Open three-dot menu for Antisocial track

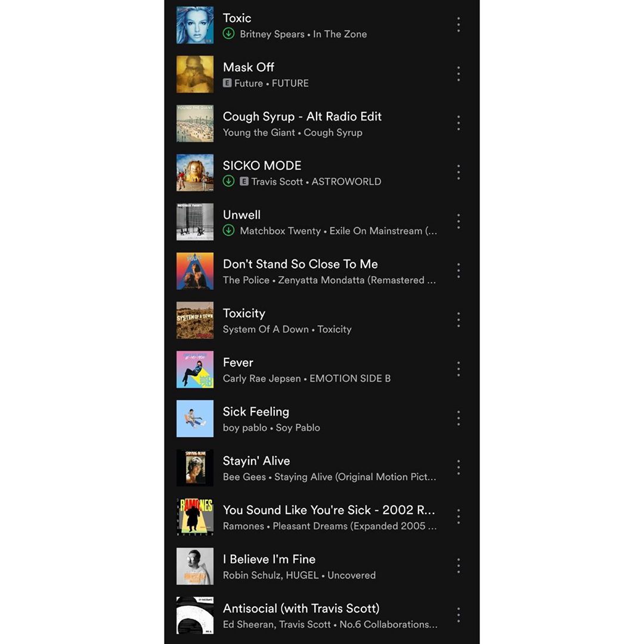(459, 615)
